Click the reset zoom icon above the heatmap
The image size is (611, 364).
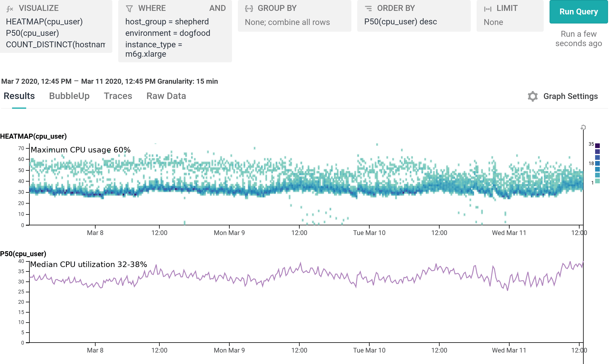[582, 128]
